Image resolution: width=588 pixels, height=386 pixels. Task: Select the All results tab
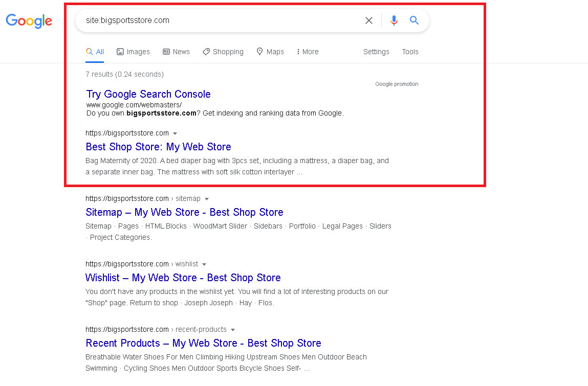tap(95, 52)
